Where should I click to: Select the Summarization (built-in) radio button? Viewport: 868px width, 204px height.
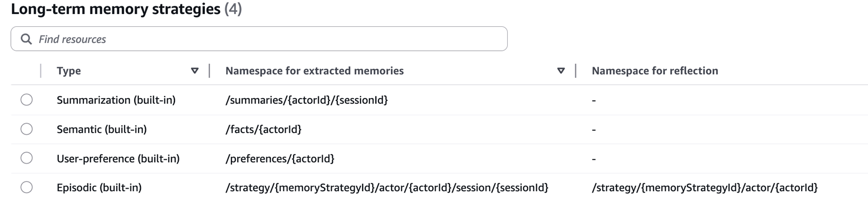point(27,100)
